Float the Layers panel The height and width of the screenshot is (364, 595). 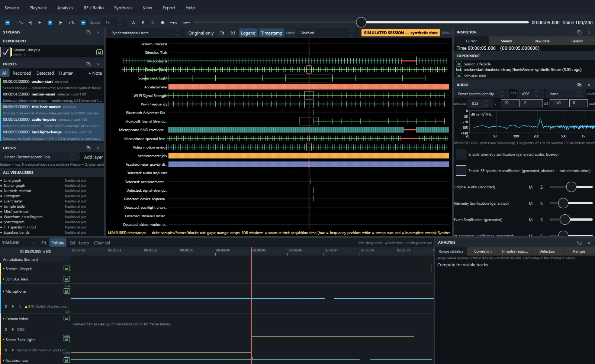[x=89, y=148]
